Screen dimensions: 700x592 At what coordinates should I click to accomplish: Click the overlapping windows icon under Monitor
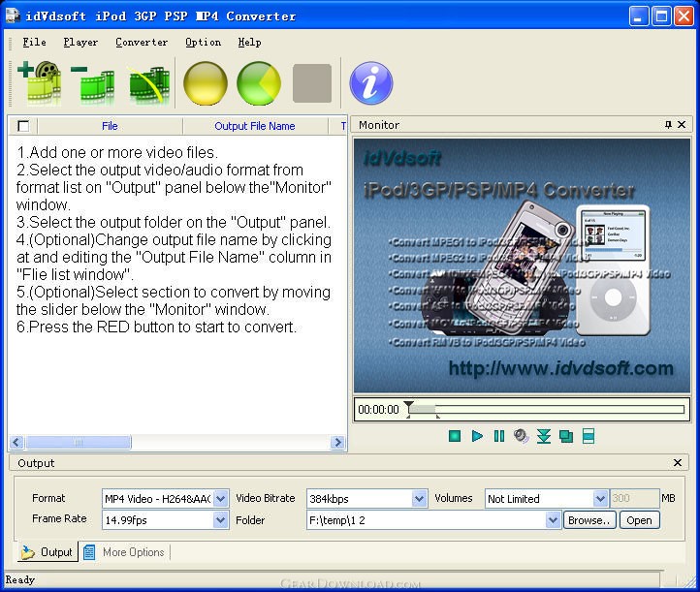point(565,436)
